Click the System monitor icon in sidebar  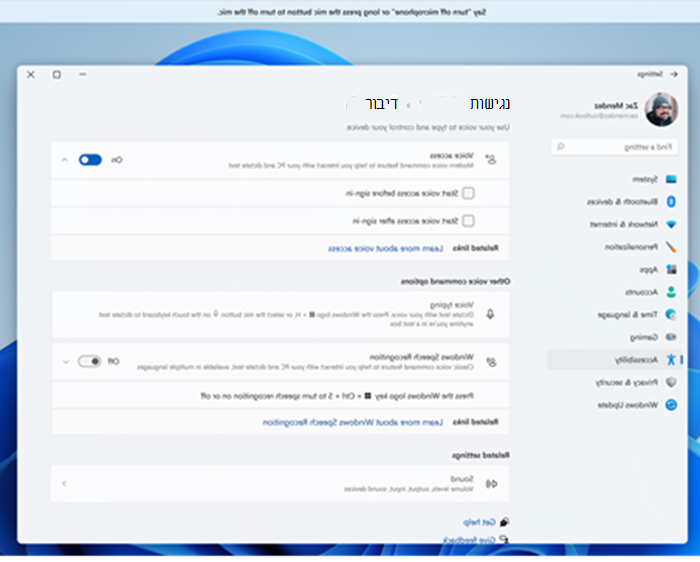(671, 179)
